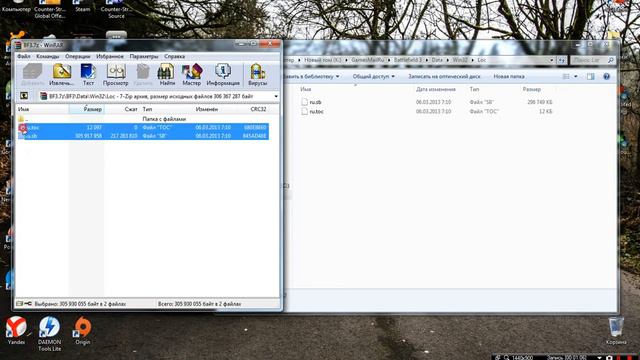Expand the breadcrumb arrow after Battlefield 3

coord(427,60)
